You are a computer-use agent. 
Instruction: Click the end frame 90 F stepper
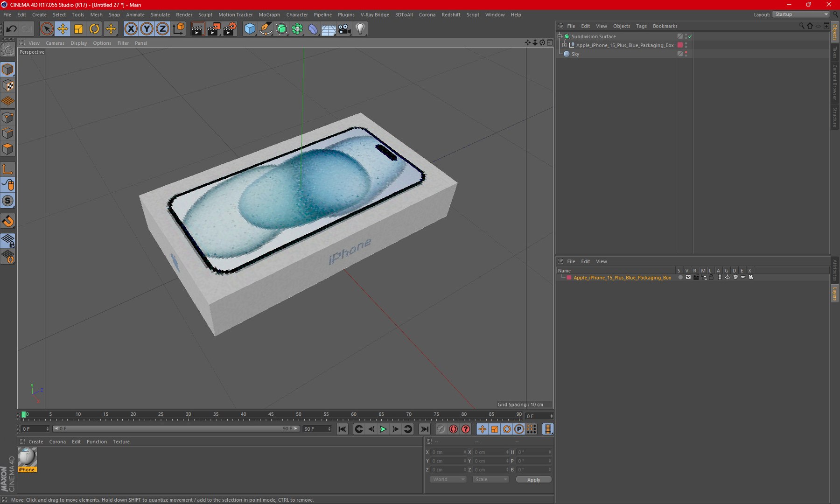click(329, 429)
